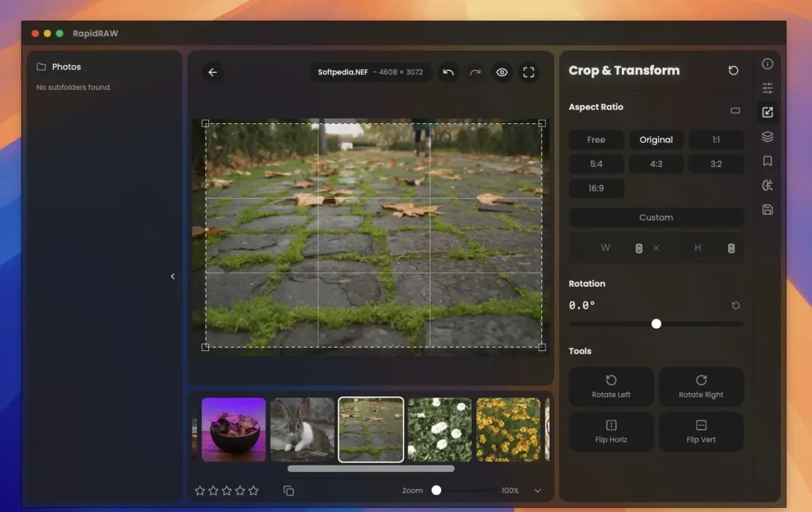
Task: Choose the 5:4 aspect ratio
Action: 596,164
